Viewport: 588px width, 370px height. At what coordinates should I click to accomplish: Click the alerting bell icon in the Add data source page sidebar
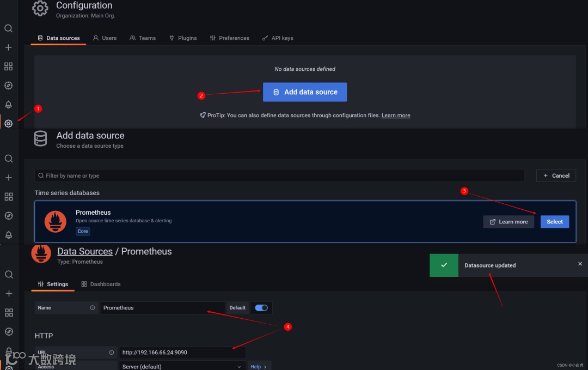[x=9, y=235]
